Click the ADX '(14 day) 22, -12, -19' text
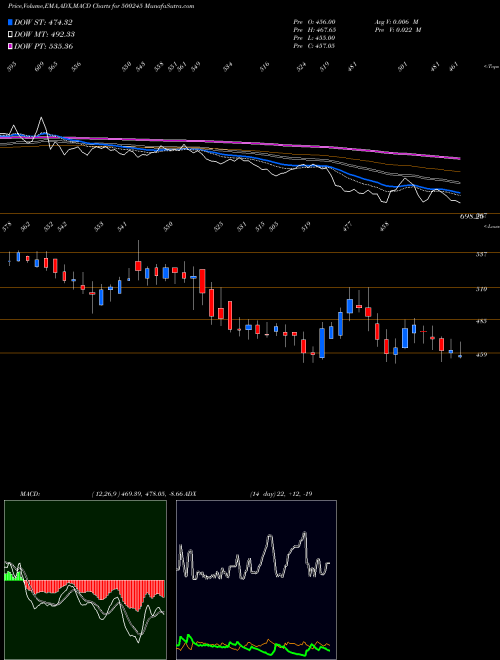This screenshot has height=660, width=500. (281, 494)
